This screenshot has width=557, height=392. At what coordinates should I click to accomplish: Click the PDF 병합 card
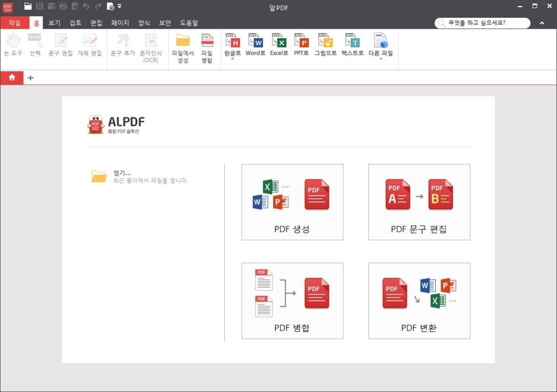[x=292, y=301]
